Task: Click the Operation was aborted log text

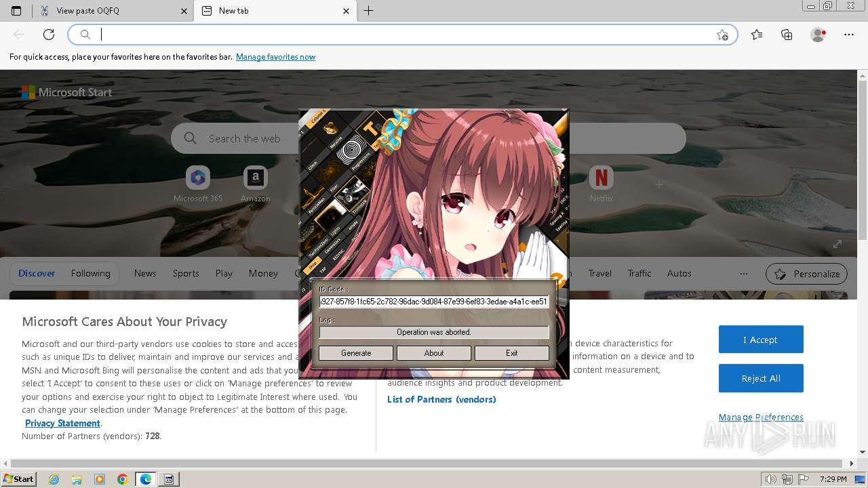Action: (x=434, y=332)
